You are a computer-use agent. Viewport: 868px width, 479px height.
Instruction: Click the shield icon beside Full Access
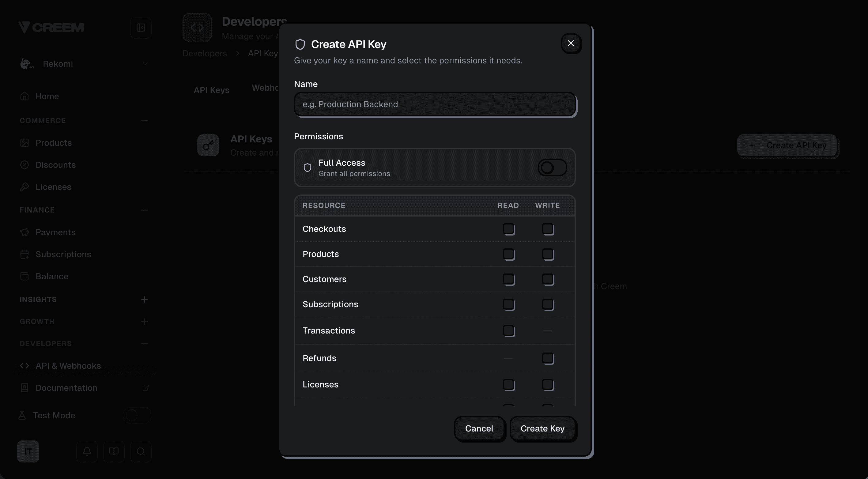[307, 168]
